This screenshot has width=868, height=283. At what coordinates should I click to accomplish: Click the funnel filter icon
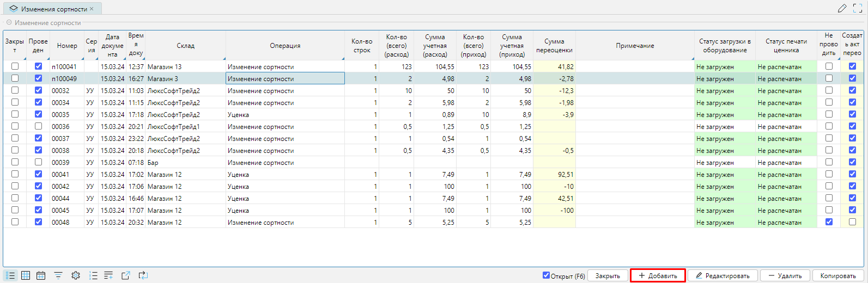(x=58, y=275)
